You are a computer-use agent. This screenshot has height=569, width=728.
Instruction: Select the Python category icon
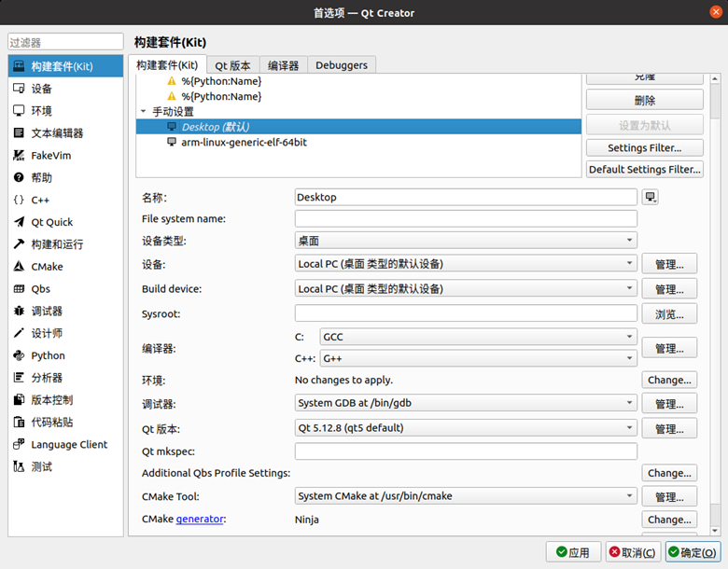pos(19,355)
